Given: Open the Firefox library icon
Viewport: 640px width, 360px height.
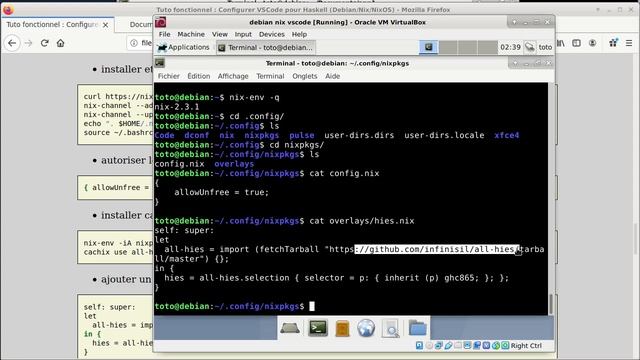Looking at the screenshot, I should pyautogui.click(x=561, y=43).
